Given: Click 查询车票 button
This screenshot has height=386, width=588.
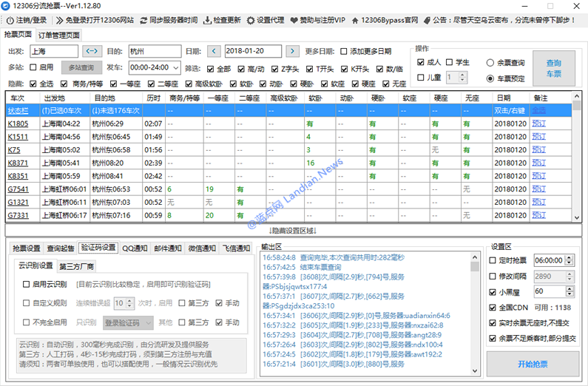Looking at the screenshot, I should (553, 69).
